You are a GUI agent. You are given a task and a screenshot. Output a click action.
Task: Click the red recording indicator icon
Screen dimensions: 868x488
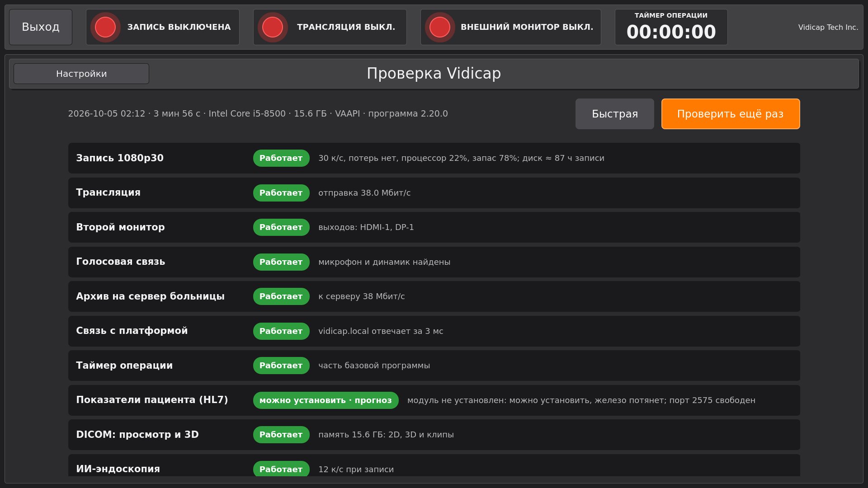click(105, 27)
